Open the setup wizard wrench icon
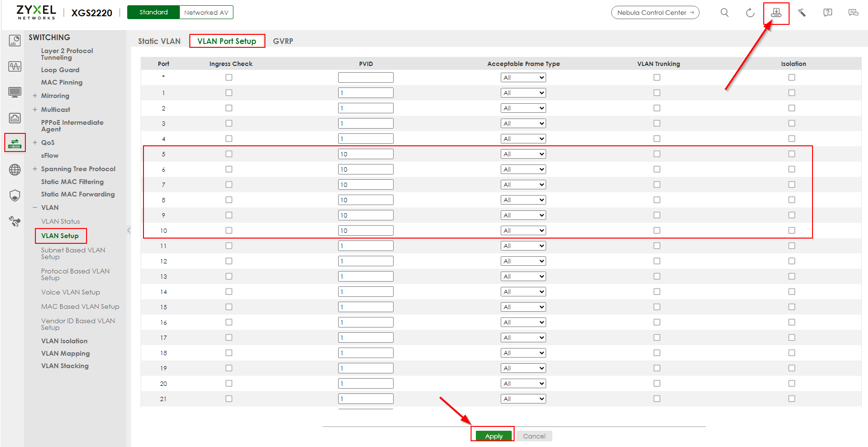The image size is (868, 447). [802, 12]
